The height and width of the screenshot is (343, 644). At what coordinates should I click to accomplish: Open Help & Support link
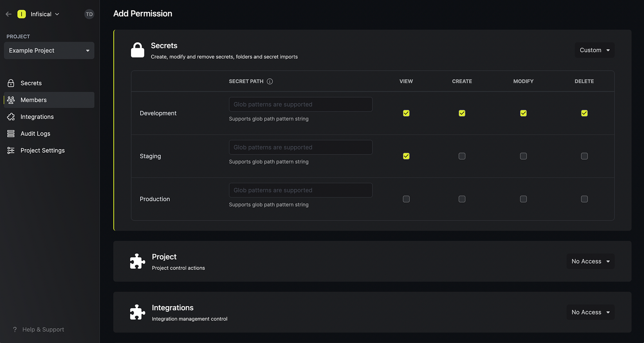(x=43, y=329)
